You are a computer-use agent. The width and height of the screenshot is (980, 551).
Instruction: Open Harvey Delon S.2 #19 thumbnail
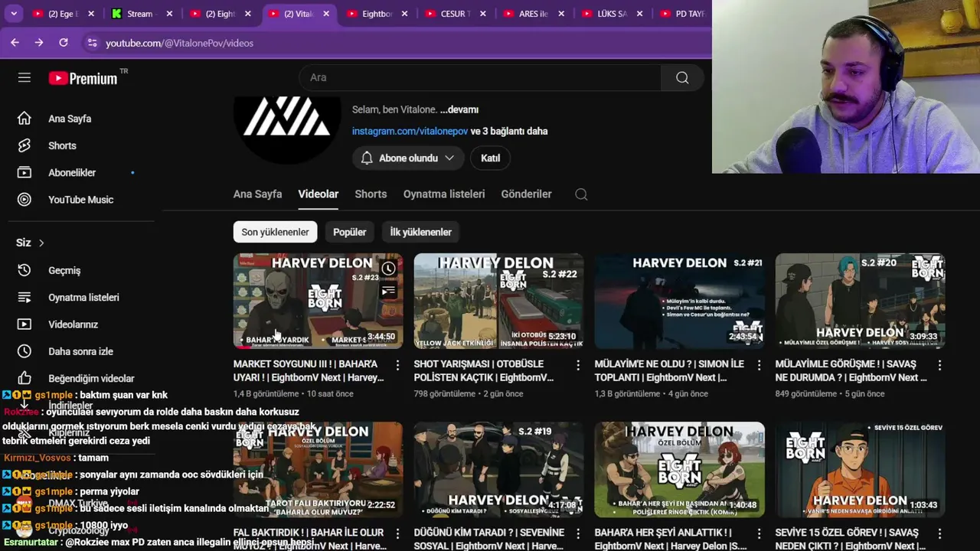tap(498, 469)
